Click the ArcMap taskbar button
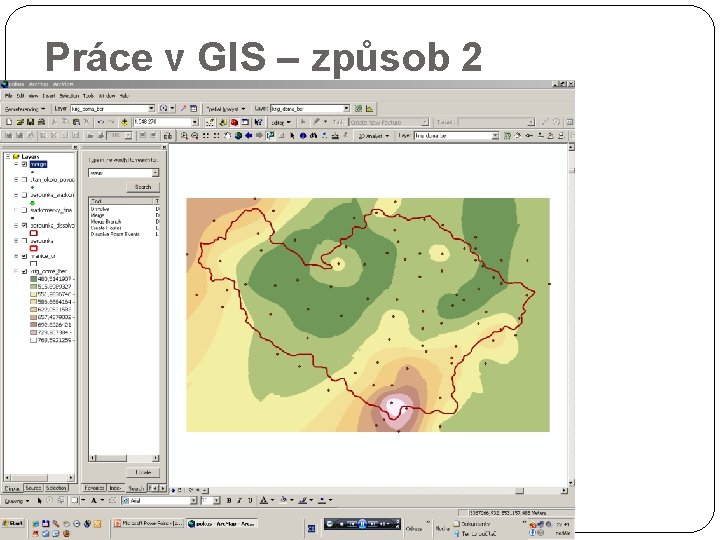The image size is (720, 540). [222, 523]
